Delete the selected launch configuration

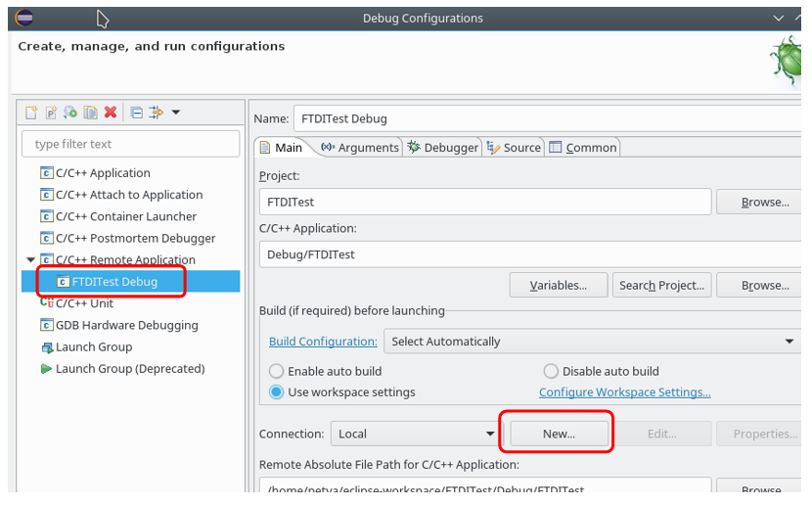pyautogui.click(x=111, y=113)
